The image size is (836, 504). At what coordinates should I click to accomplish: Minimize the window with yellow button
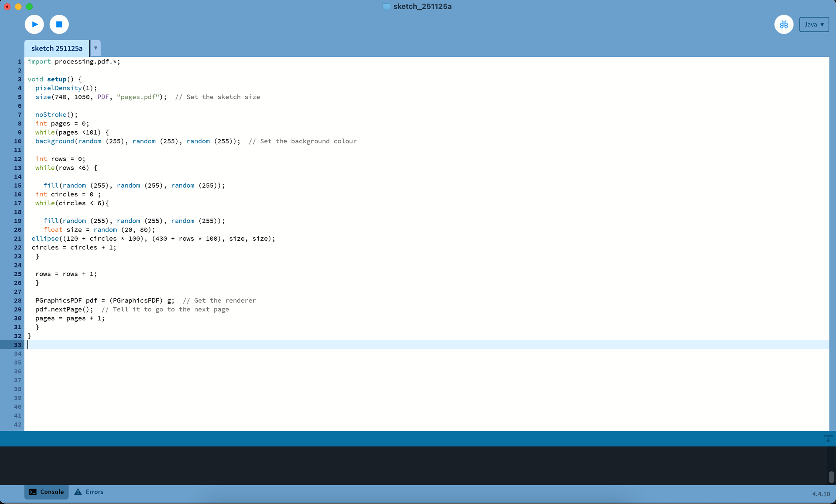pos(18,7)
